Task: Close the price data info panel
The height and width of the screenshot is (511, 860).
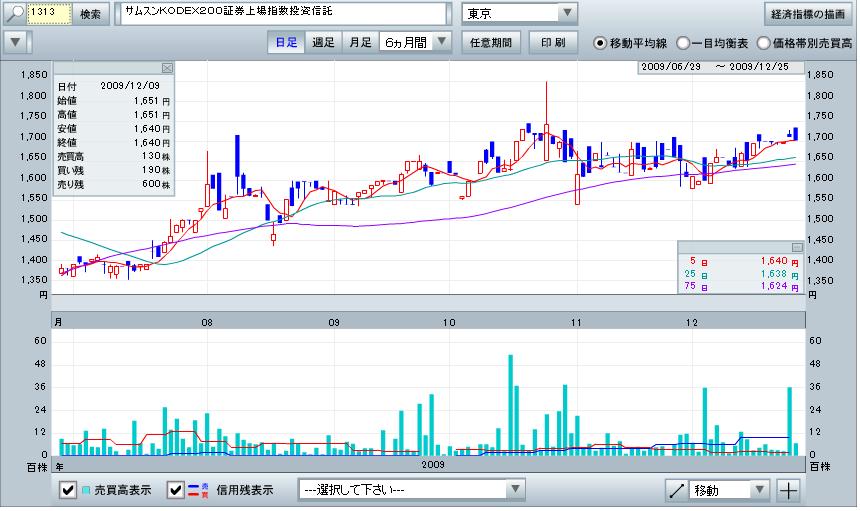Action: click(x=167, y=68)
